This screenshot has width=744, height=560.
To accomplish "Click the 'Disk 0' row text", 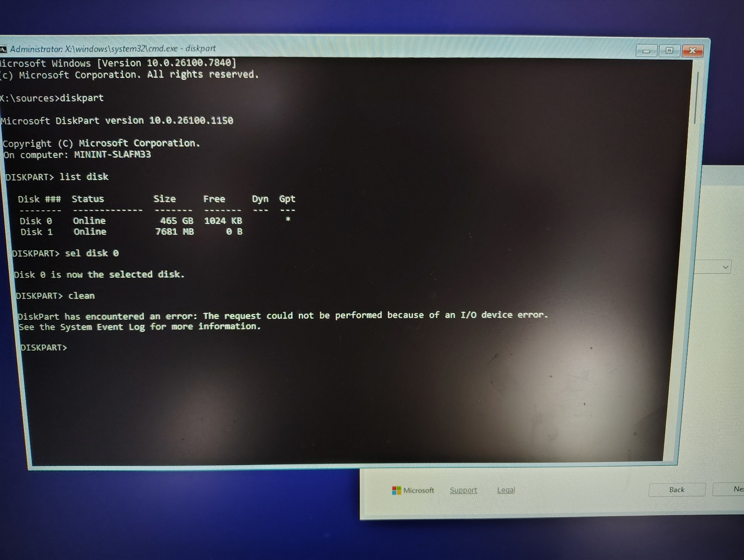I will (x=35, y=221).
